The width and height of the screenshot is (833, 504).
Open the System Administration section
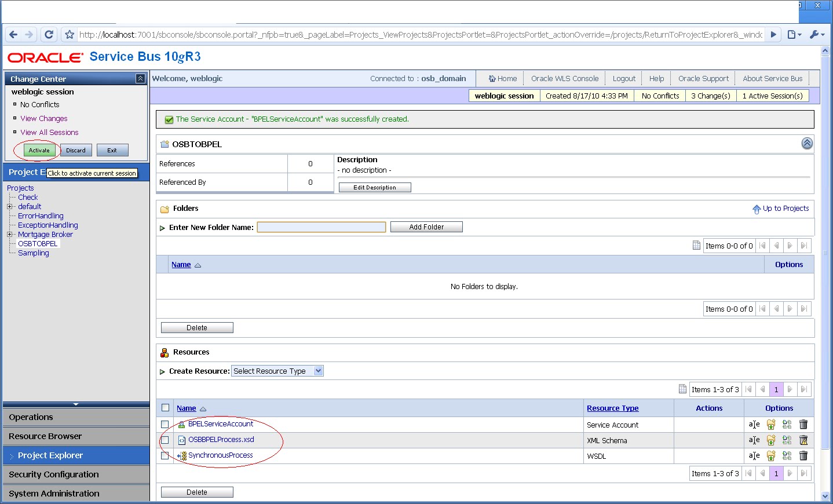76,494
